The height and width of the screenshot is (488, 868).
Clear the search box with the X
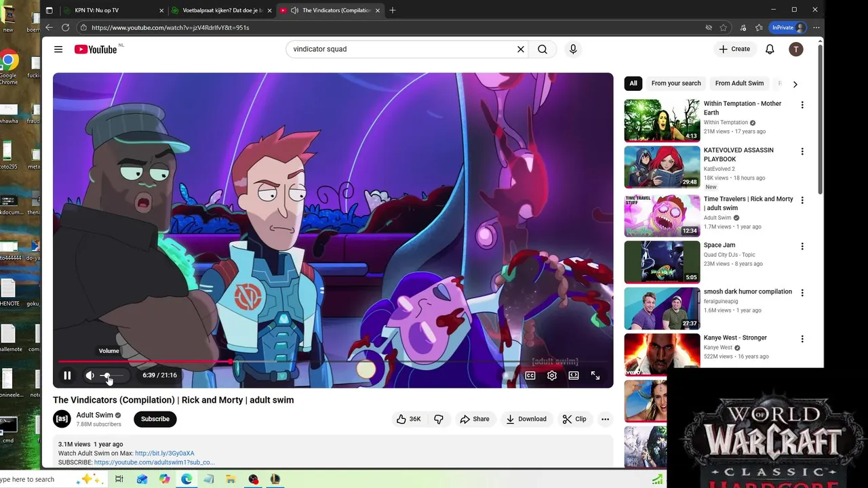pos(521,49)
